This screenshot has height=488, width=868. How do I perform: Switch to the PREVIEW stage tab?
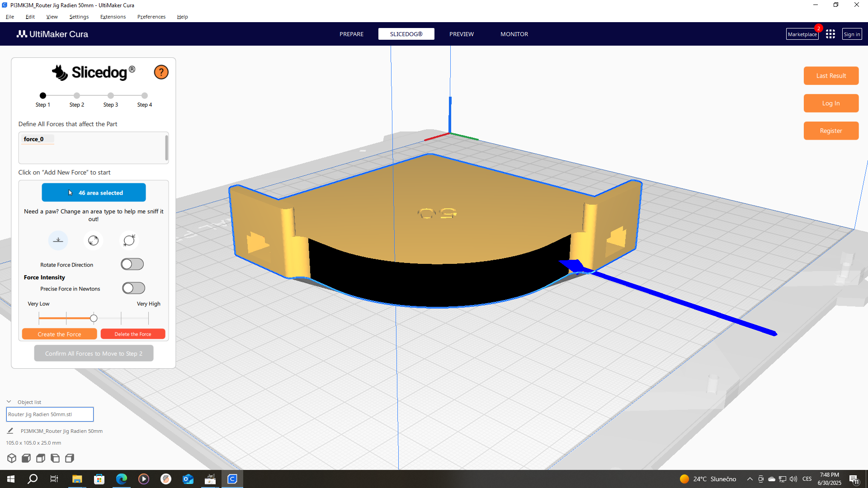(x=462, y=34)
